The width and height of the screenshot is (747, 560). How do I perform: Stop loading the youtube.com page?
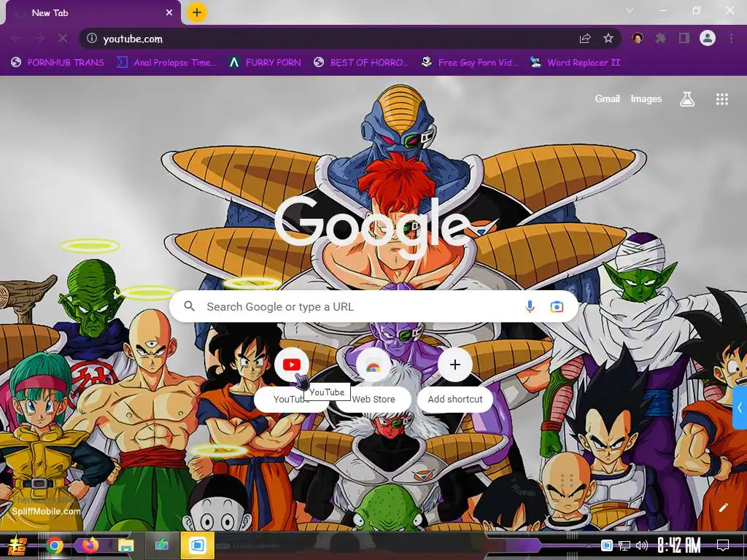click(63, 38)
